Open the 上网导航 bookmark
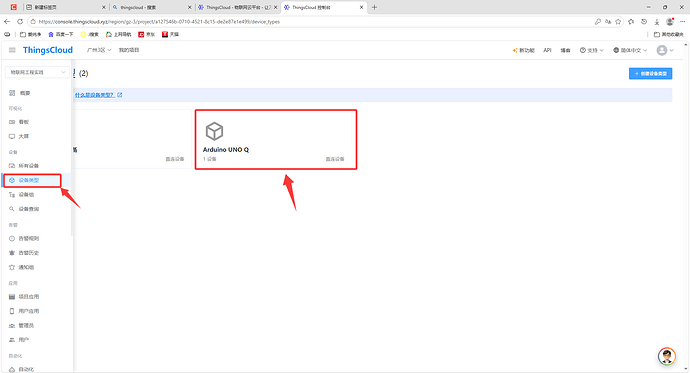690x373 pixels. tap(118, 34)
